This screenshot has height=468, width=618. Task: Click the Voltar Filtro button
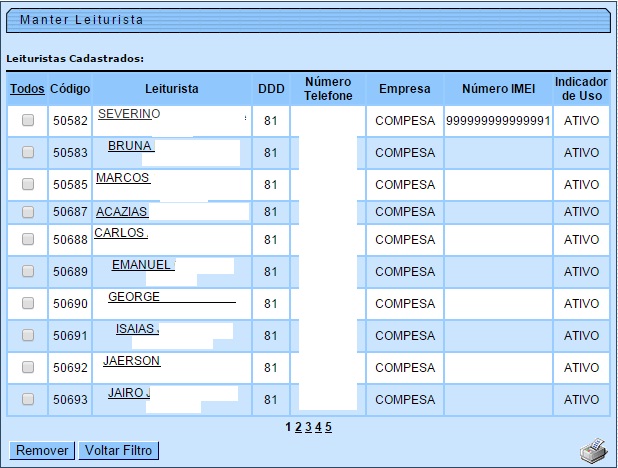[119, 451]
